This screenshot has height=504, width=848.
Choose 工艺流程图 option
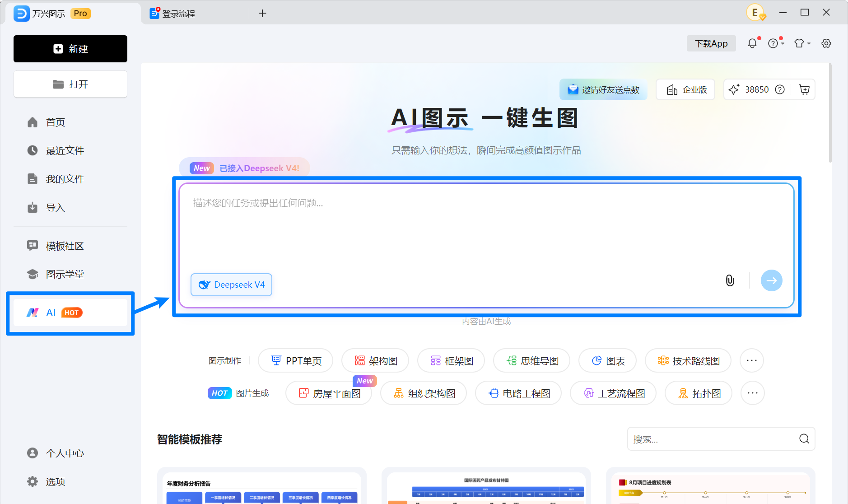[613, 393]
